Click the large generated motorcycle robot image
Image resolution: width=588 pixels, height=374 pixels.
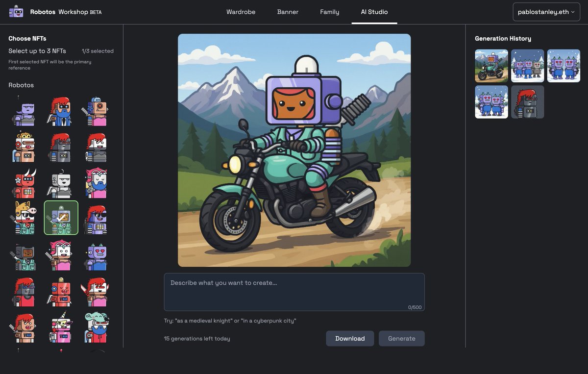[x=294, y=150]
